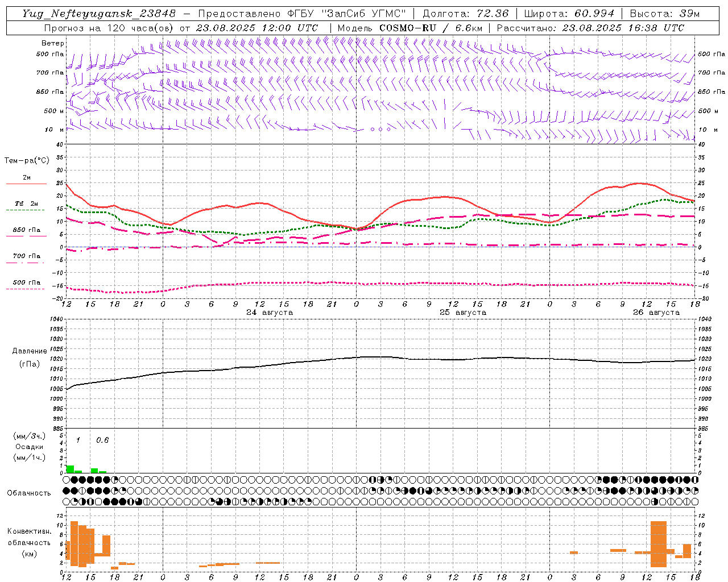The image size is (728, 582).
Task: Click the Давление panel label
Action: point(30,351)
